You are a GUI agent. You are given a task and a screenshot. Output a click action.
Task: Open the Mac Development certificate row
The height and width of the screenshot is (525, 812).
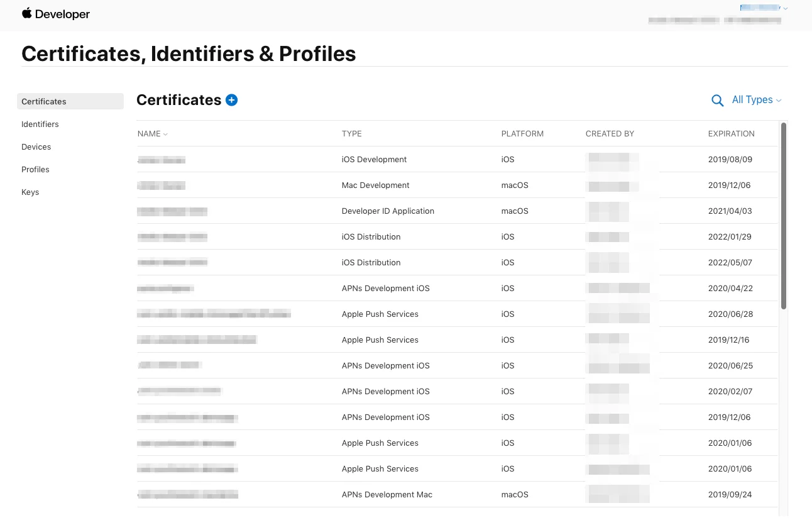[375, 185]
